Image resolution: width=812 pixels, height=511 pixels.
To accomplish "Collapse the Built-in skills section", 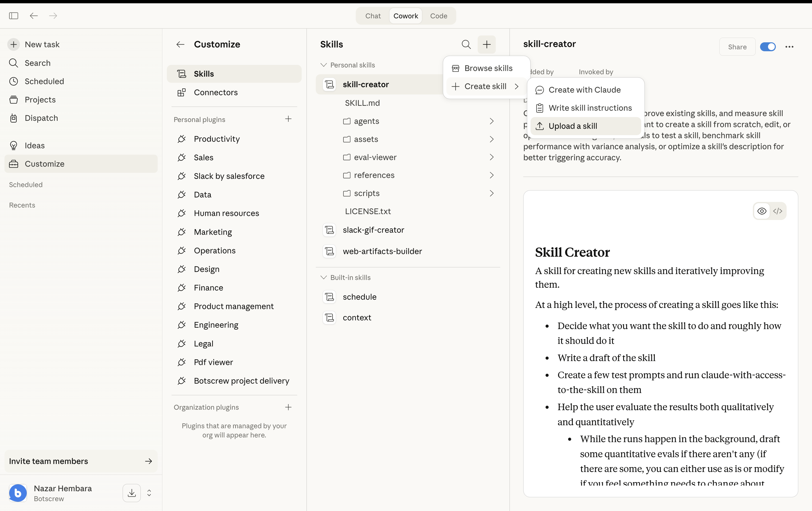I will tap(323, 277).
